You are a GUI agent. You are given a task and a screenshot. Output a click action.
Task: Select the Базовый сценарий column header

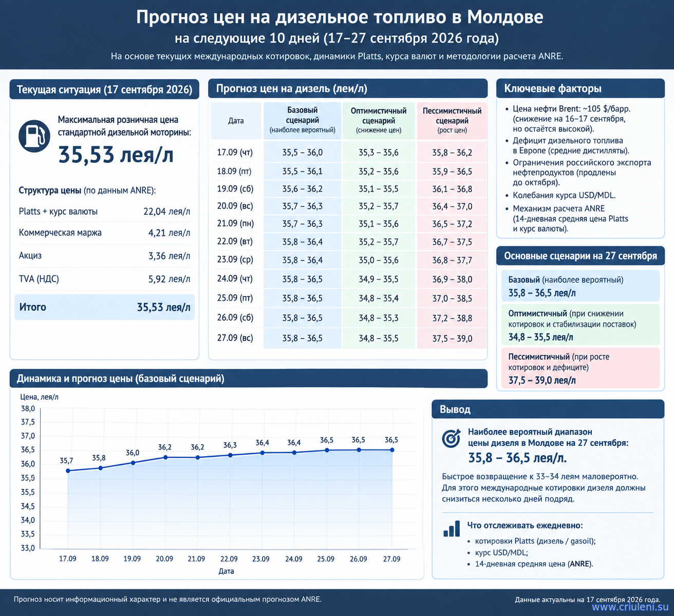pyautogui.click(x=302, y=120)
